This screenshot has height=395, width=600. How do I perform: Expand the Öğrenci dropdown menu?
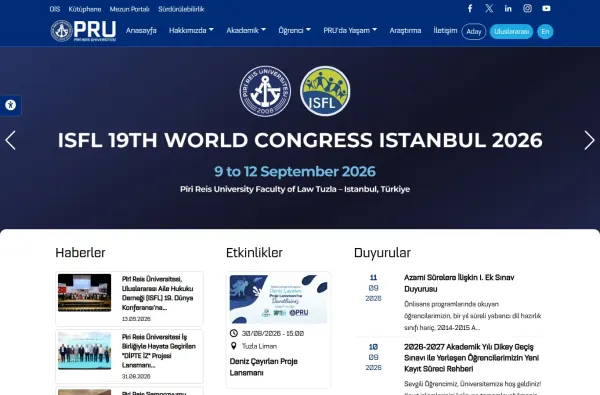point(295,30)
